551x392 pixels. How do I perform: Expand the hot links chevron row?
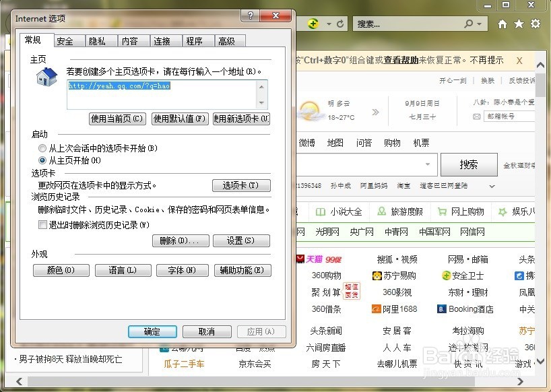point(492,186)
